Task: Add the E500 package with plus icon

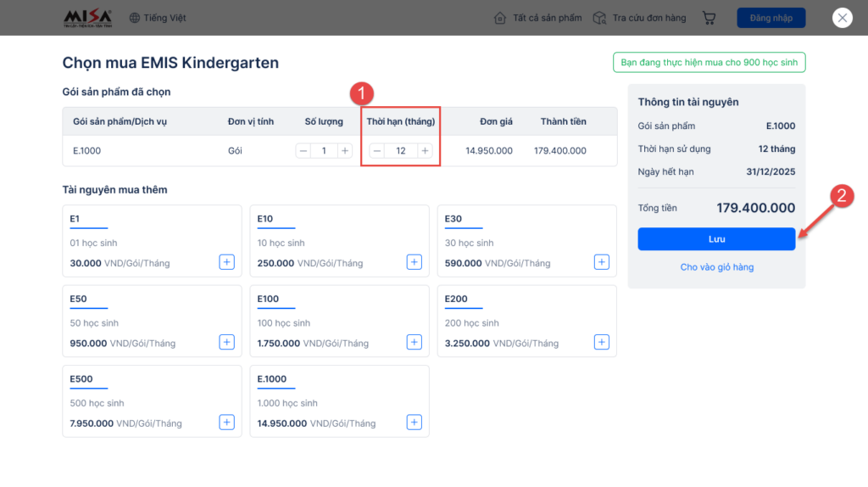Action: click(x=227, y=422)
